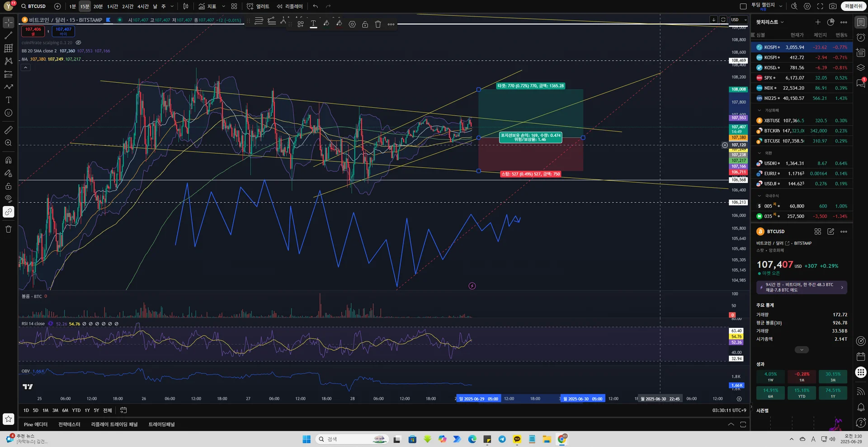The height and width of the screenshot is (447, 868).
Task: Undo the last chart action
Action: (x=316, y=6)
